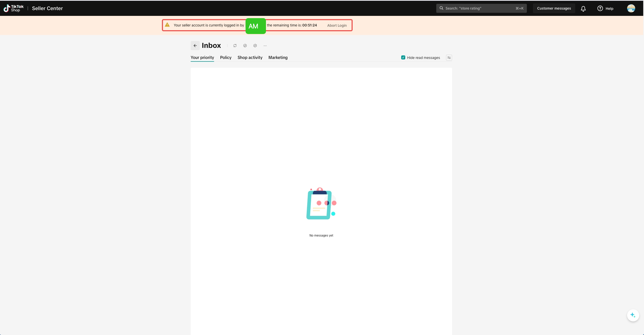Switch to the Shop activity tab

click(x=250, y=57)
